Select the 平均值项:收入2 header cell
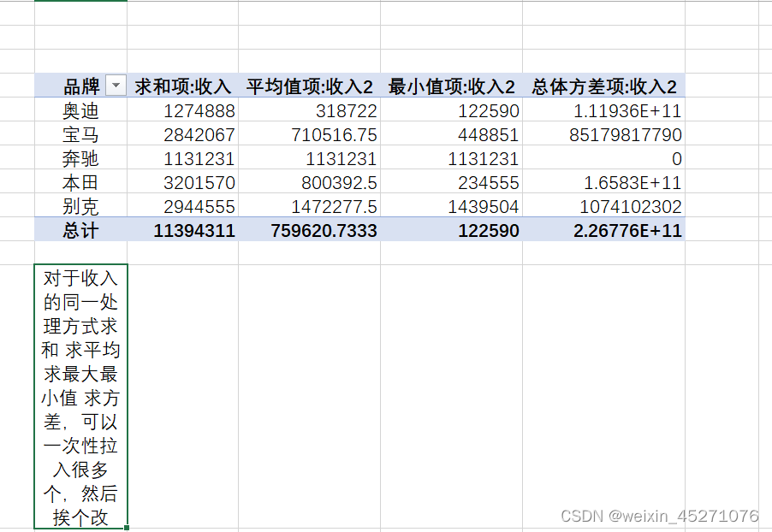This screenshot has width=772, height=532. click(309, 86)
